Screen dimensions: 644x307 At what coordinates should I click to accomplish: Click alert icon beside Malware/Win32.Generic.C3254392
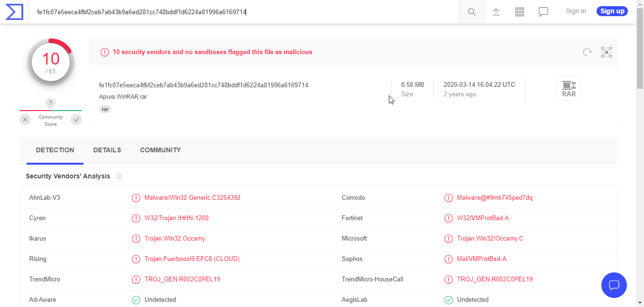pos(136,198)
